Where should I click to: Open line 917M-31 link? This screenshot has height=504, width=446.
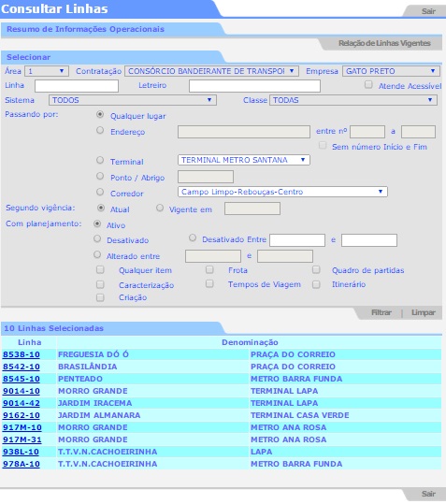click(22, 439)
